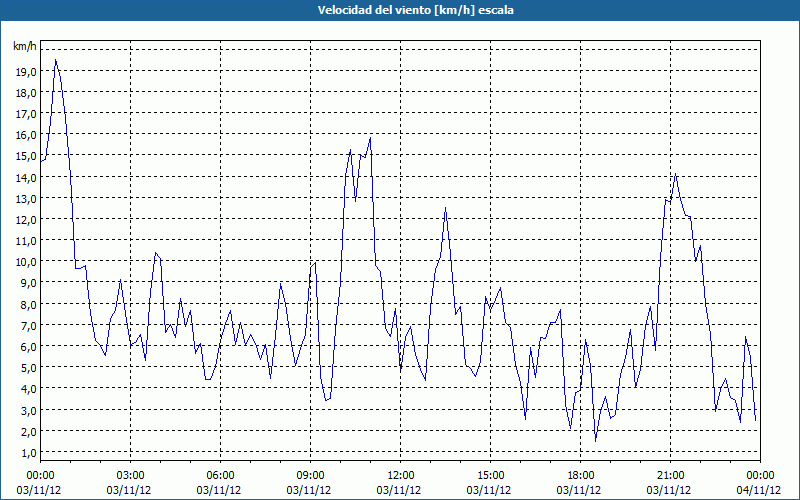
Task: Click the '03:00' time label
Action: (131, 475)
